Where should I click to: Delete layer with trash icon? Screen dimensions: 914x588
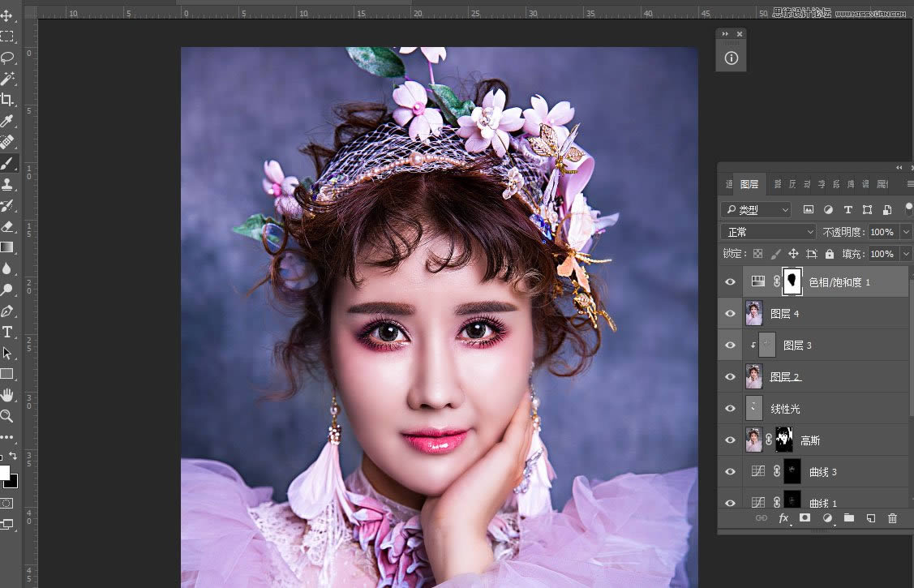(892, 518)
